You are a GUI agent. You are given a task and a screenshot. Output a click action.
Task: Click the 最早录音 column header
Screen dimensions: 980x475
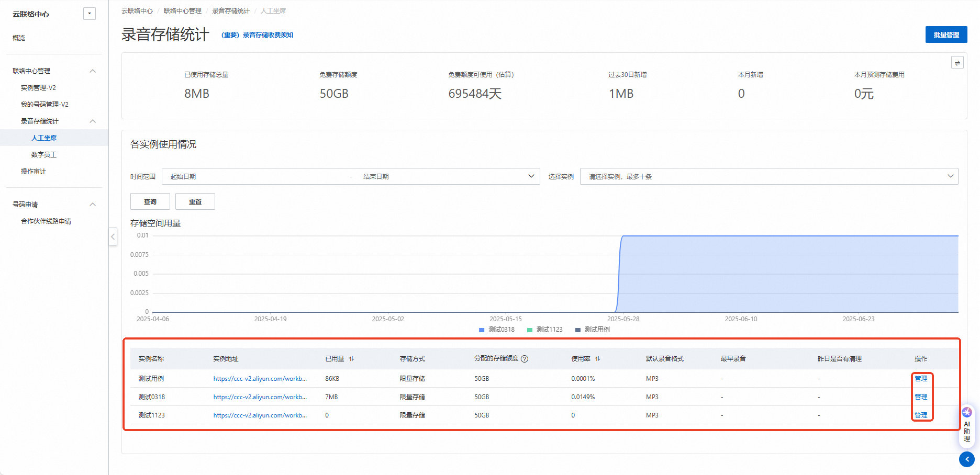(733, 359)
